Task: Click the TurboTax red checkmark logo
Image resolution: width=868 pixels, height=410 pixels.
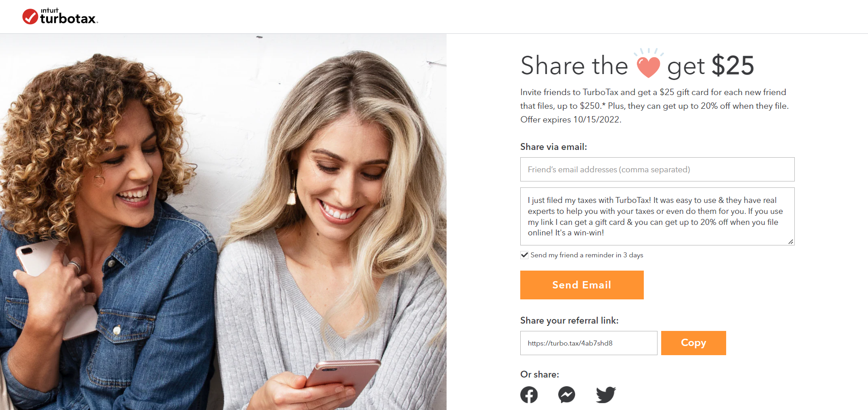Action: click(30, 16)
